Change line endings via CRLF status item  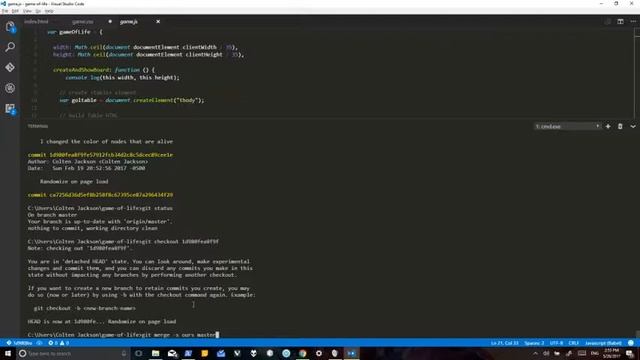click(573, 343)
